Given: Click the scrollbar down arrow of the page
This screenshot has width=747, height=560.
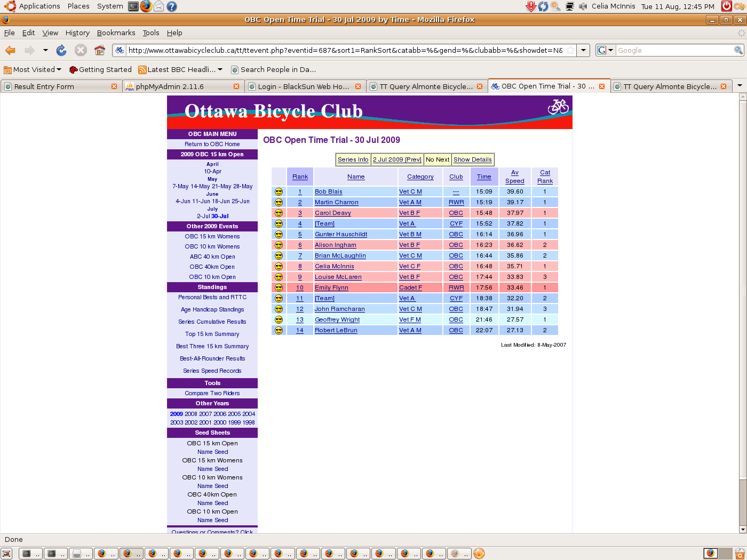Looking at the screenshot, I should pos(742,529).
